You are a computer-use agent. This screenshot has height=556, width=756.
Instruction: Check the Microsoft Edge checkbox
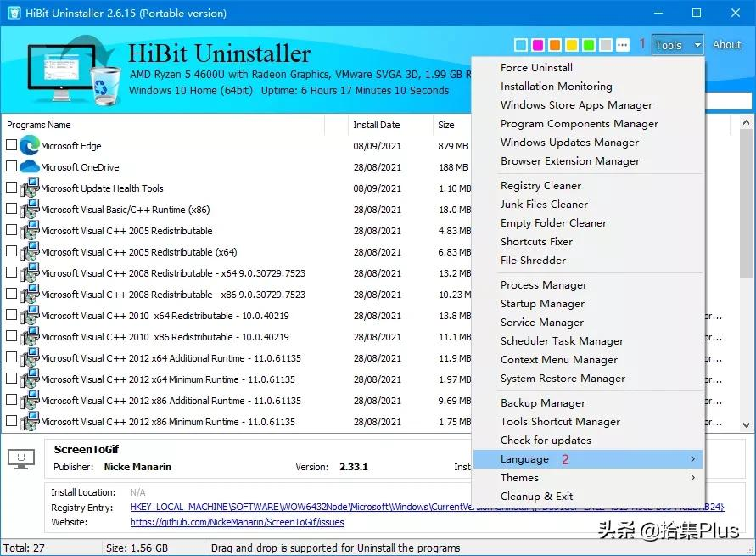[11, 144]
